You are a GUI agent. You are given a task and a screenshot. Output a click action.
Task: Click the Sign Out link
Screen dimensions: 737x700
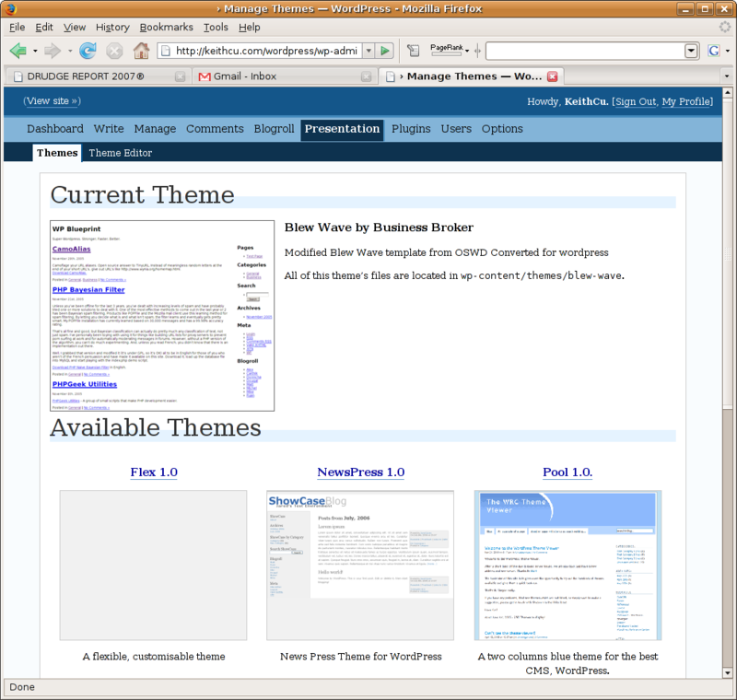pos(636,101)
